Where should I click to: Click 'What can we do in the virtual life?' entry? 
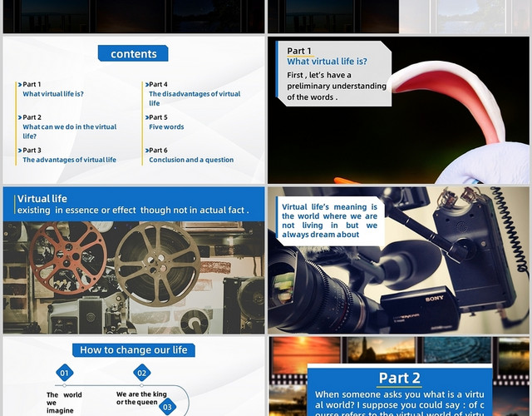click(x=70, y=131)
